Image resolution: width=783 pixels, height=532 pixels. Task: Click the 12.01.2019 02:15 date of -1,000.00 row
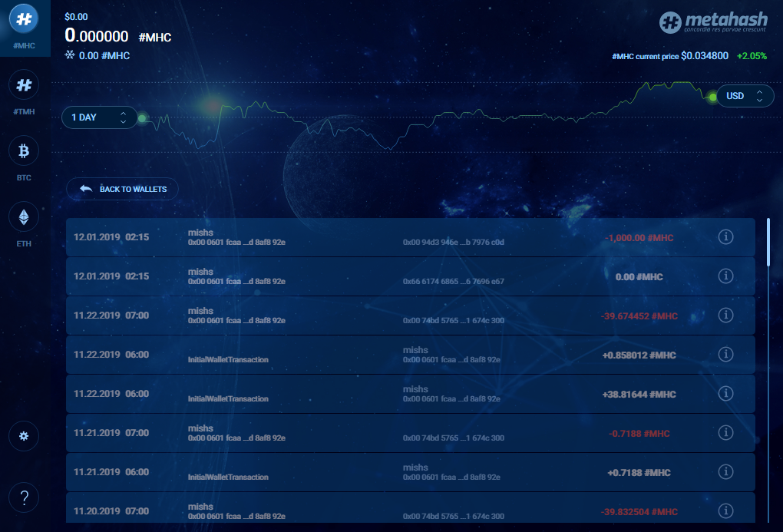pos(111,236)
